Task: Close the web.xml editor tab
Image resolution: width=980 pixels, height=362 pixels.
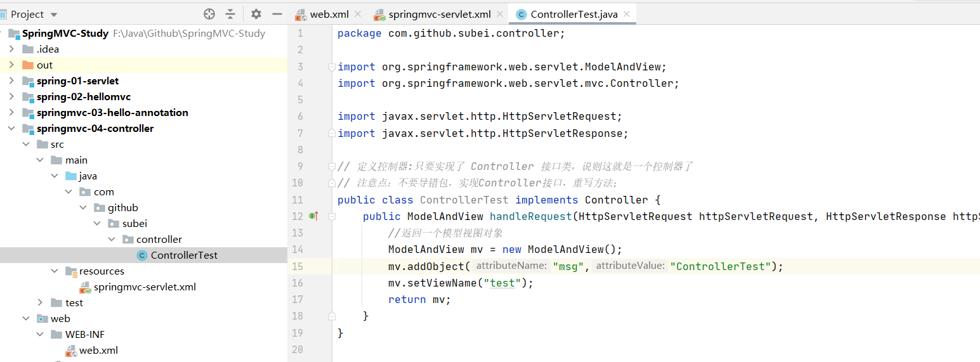Action: click(358, 14)
